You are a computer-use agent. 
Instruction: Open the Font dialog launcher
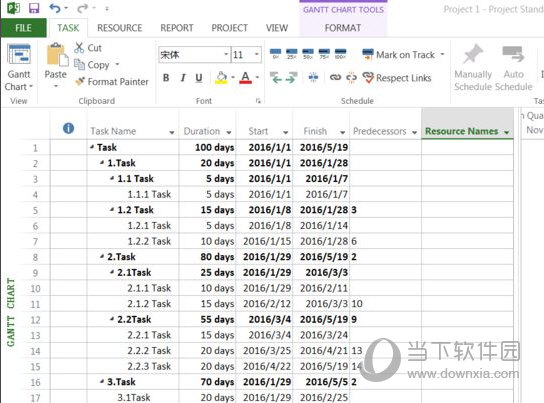point(258,101)
